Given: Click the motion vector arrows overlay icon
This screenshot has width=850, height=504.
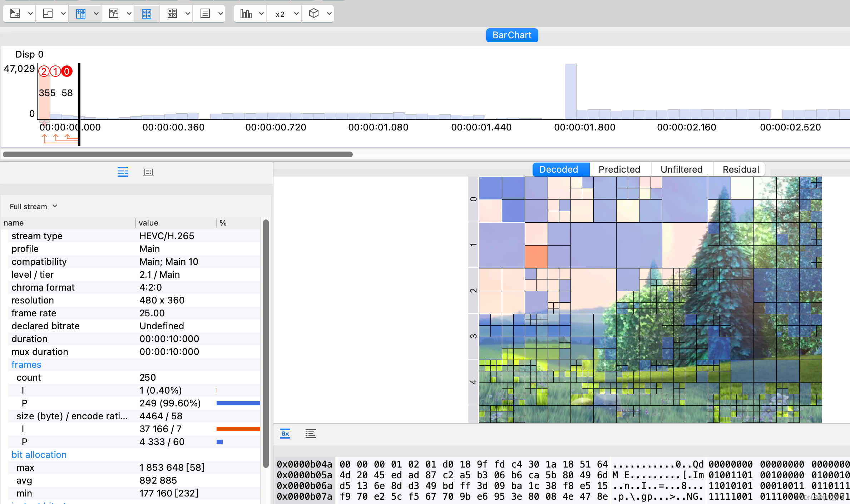Looking at the screenshot, I should click(114, 14).
